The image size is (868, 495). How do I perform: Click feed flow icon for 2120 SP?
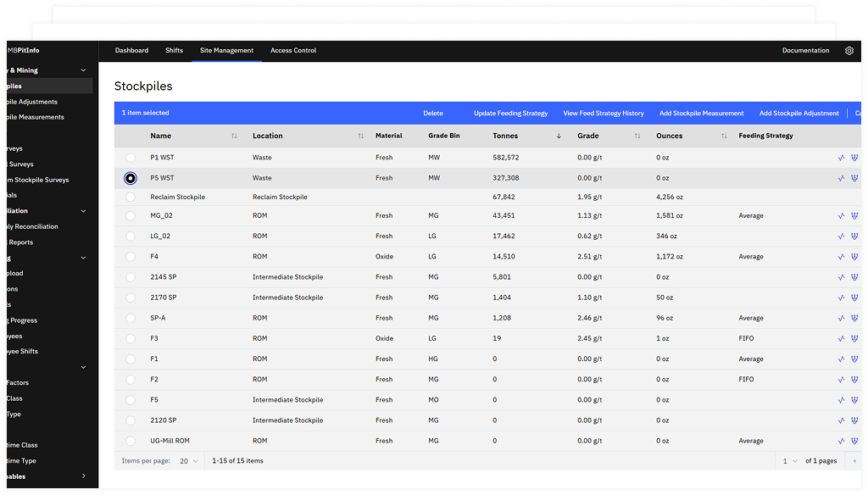pos(854,420)
